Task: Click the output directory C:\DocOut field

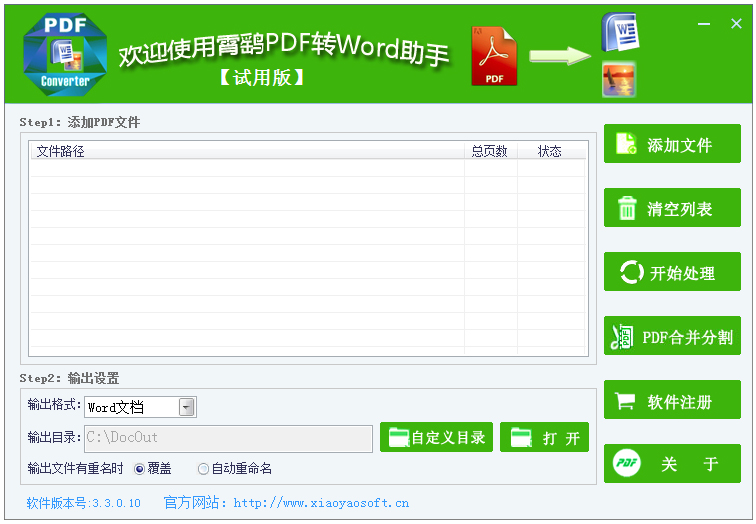Action: pos(228,437)
